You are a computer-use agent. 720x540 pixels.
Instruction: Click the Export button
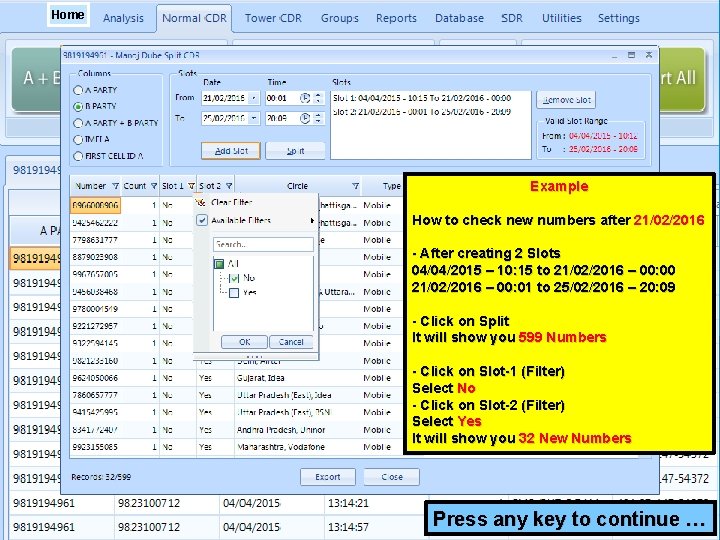pyautogui.click(x=328, y=477)
